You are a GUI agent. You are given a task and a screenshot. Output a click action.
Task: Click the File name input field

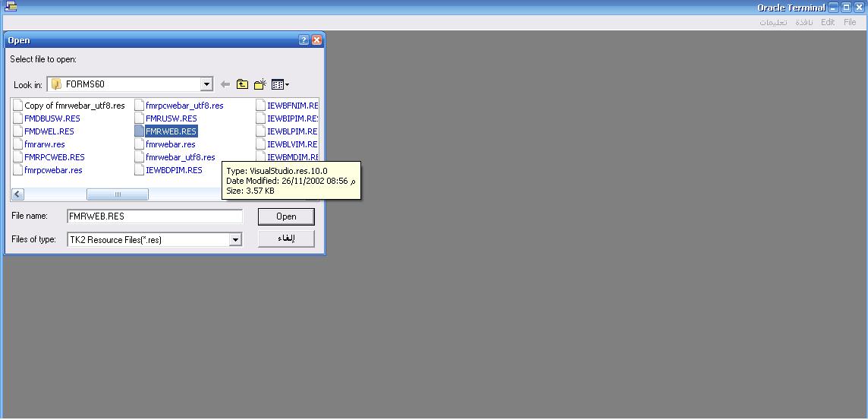[x=154, y=216]
